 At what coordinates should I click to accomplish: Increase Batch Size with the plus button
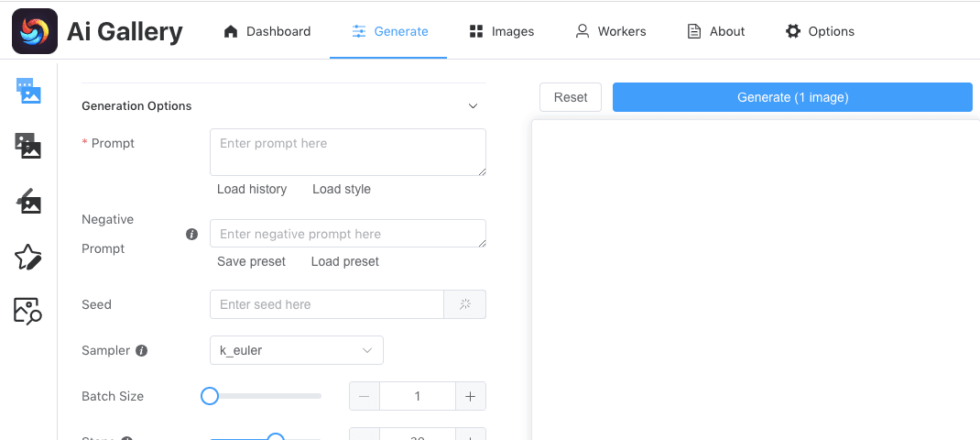click(x=470, y=396)
